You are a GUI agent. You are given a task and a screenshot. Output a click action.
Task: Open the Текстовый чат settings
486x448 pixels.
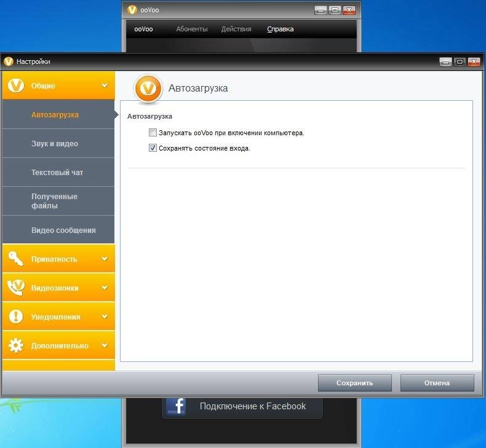(58, 172)
